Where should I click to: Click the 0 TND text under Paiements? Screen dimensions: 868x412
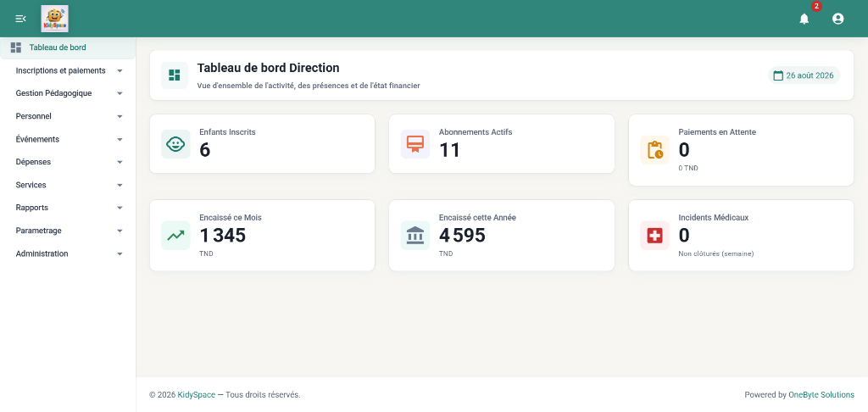(x=688, y=168)
